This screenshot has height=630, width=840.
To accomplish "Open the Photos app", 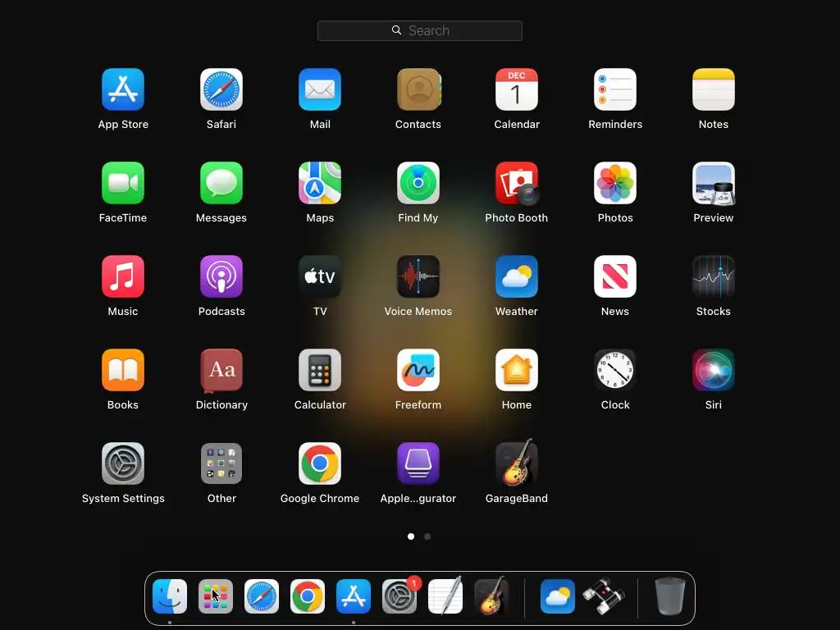I will [x=615, y=183].
